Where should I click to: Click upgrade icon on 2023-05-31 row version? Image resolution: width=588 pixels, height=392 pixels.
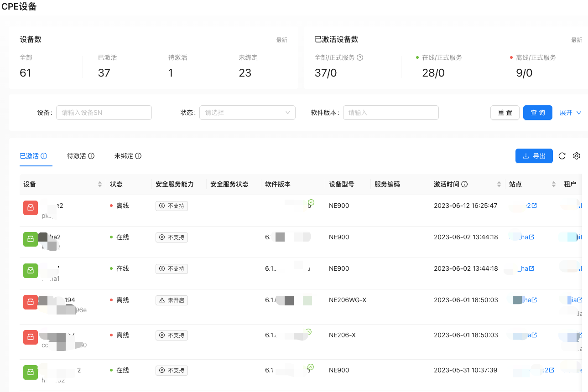coord(311,366)
